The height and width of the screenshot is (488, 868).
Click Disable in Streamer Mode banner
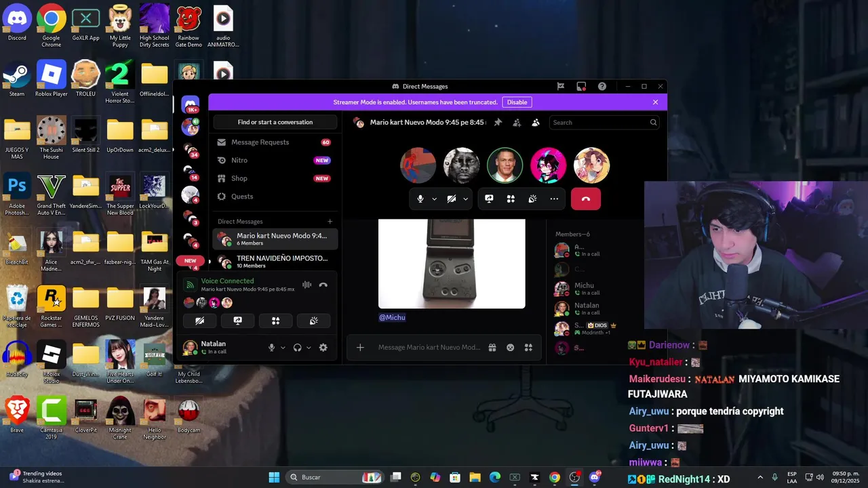tap(517, 102)
